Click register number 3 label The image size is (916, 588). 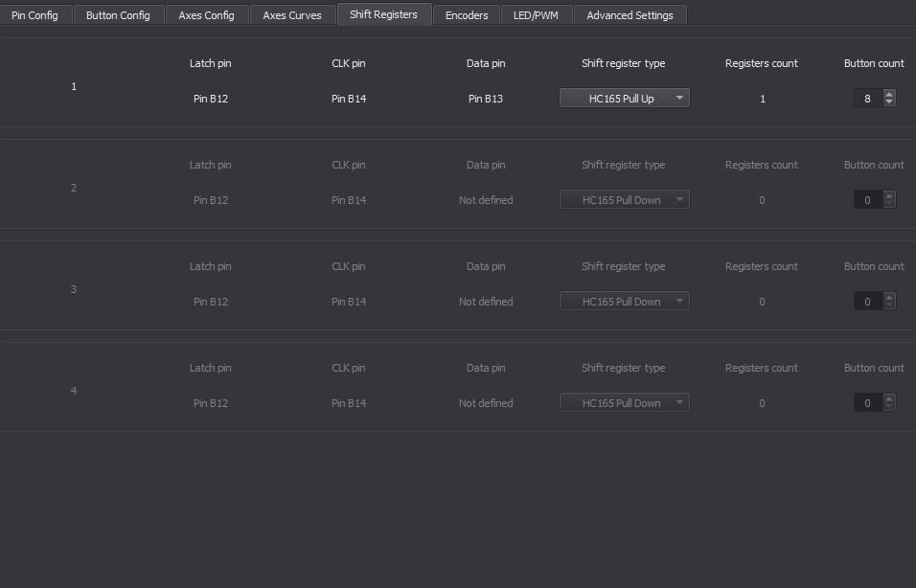(x=74, y=289)
